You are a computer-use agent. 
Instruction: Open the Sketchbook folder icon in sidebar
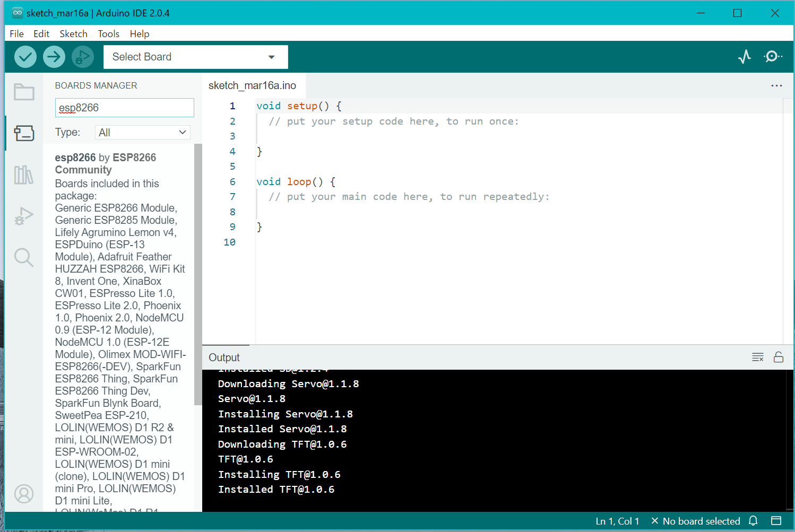pos(23,92)
